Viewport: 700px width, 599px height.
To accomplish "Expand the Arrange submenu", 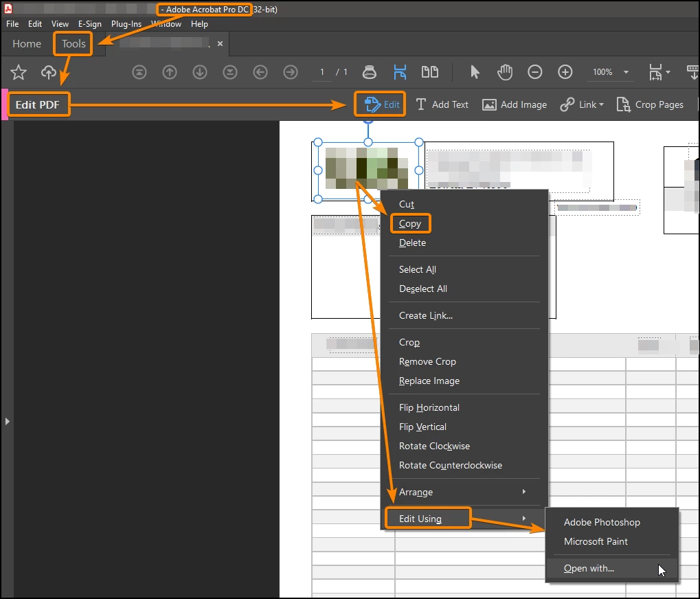I will tap(464, 492).
